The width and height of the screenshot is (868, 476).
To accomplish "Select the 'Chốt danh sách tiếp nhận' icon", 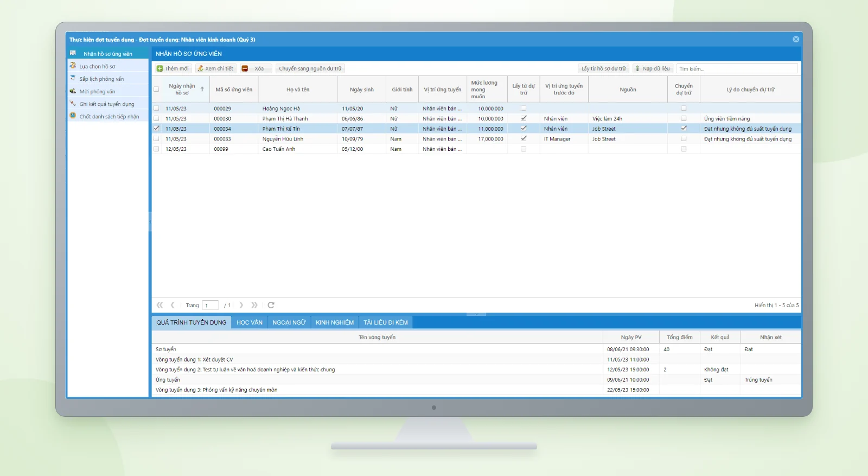I will pos(73,116).
